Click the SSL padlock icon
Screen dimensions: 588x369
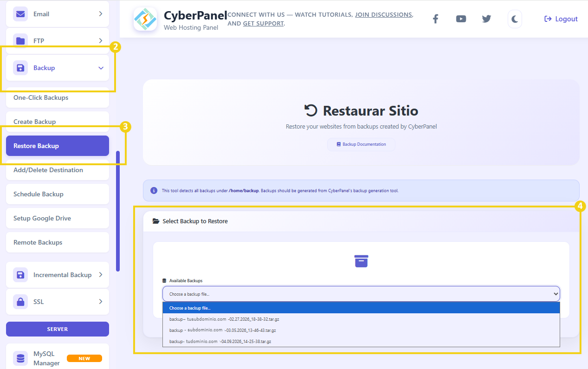pyautogui.click(x=20, y=302)
